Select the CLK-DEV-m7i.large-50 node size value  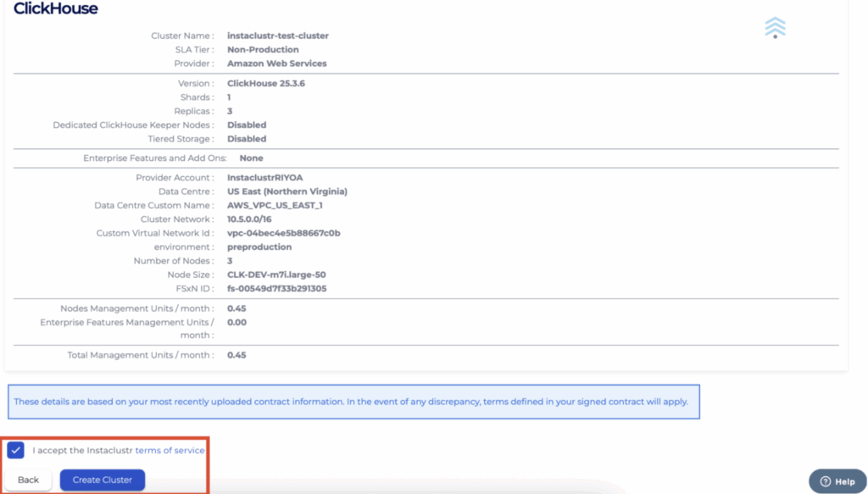tap(276, 275)
